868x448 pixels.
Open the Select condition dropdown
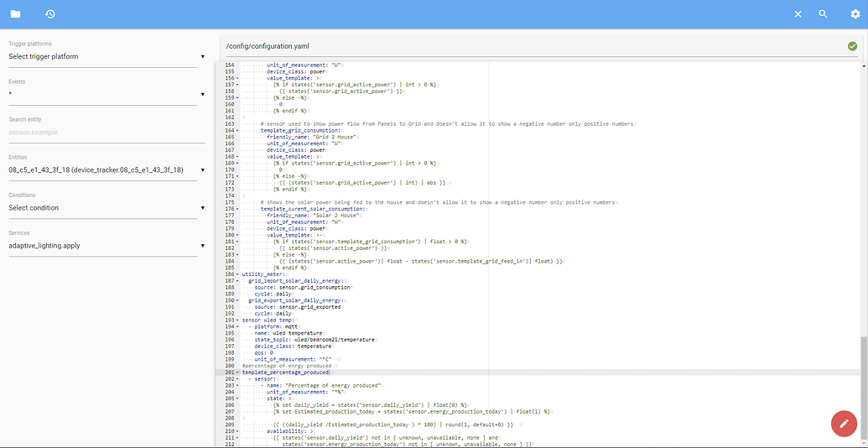(x=107, y=208)
